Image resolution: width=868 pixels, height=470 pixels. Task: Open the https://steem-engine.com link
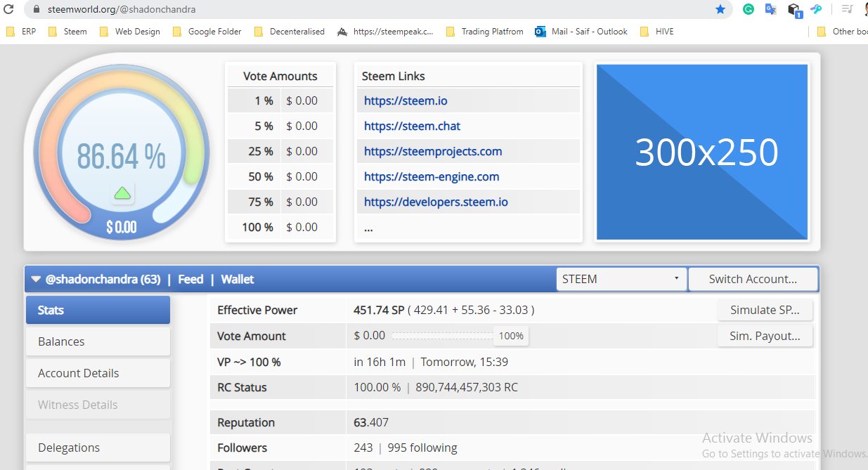[x=432, y=176]
